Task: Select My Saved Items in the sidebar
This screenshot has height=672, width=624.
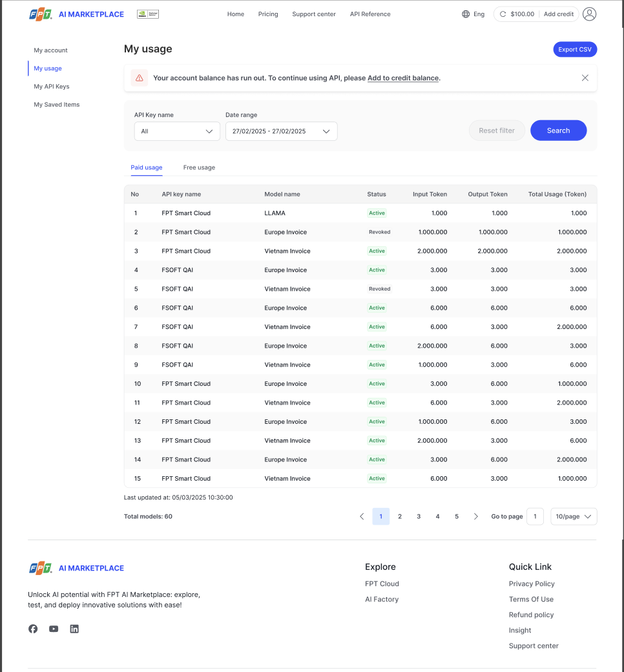Action: point(57,105)
